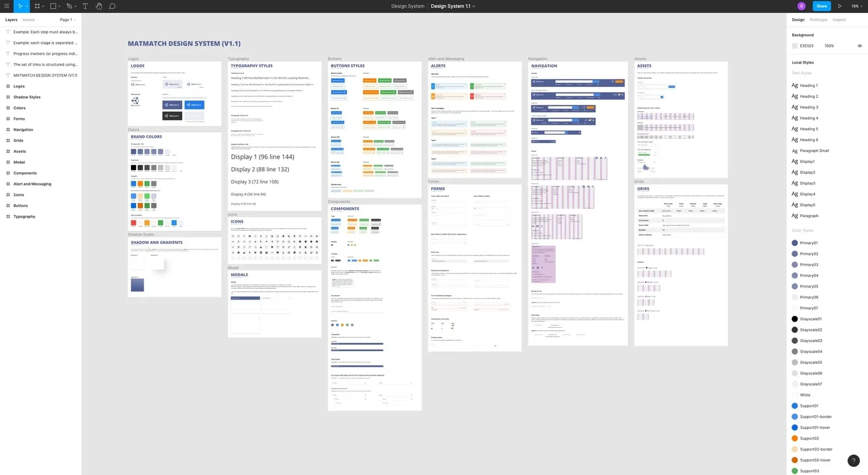The width and height of the screenshot is (868, 475).
Task: Select the GRIDS frame on canvas
Action: click(x=681, y=265)
